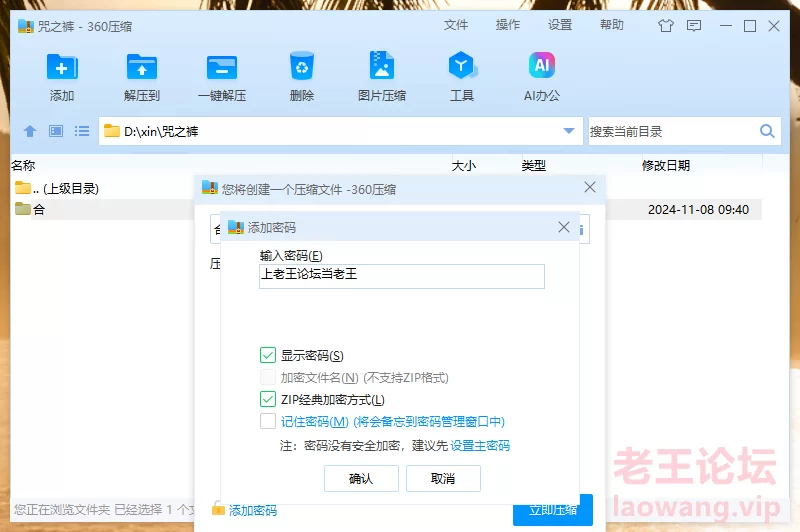Close the 360压缩 main window

click(774, 26)
